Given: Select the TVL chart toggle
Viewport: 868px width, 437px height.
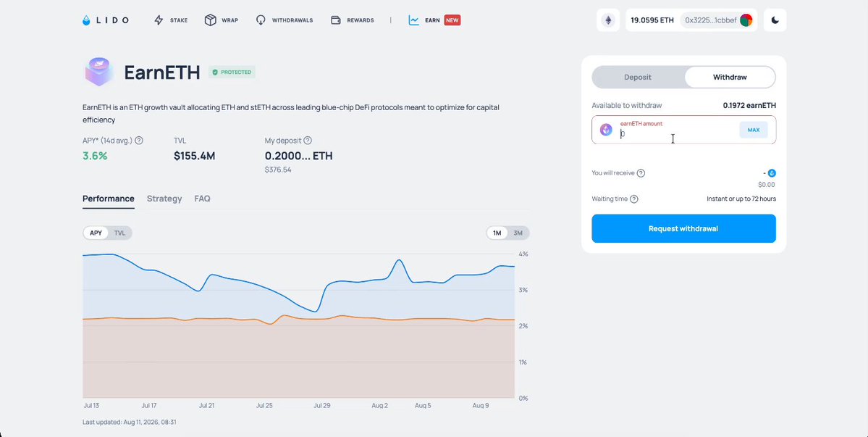Looking at the screenshot, I should tap(119, 233).
